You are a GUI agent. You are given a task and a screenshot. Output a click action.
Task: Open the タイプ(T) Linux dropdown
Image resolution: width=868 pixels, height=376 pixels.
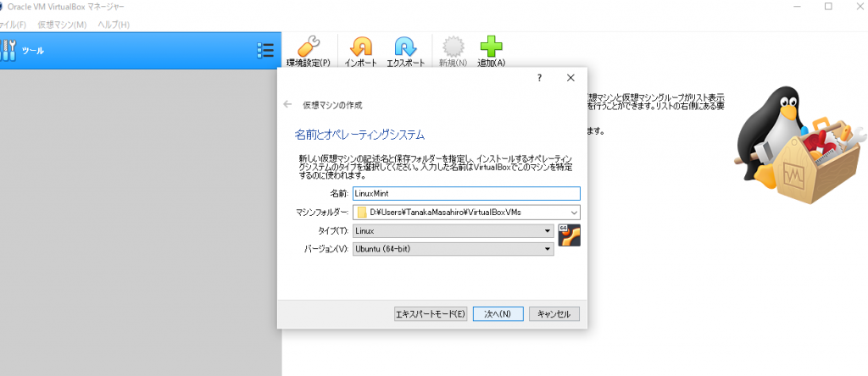pos(453,230)
